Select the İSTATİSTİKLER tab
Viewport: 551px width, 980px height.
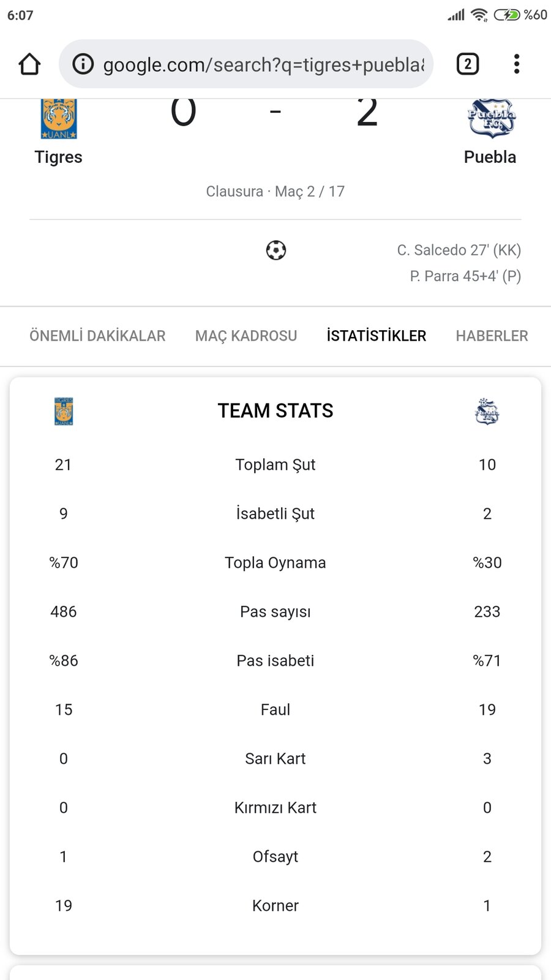pyautogui.click(x=377, y=336)
